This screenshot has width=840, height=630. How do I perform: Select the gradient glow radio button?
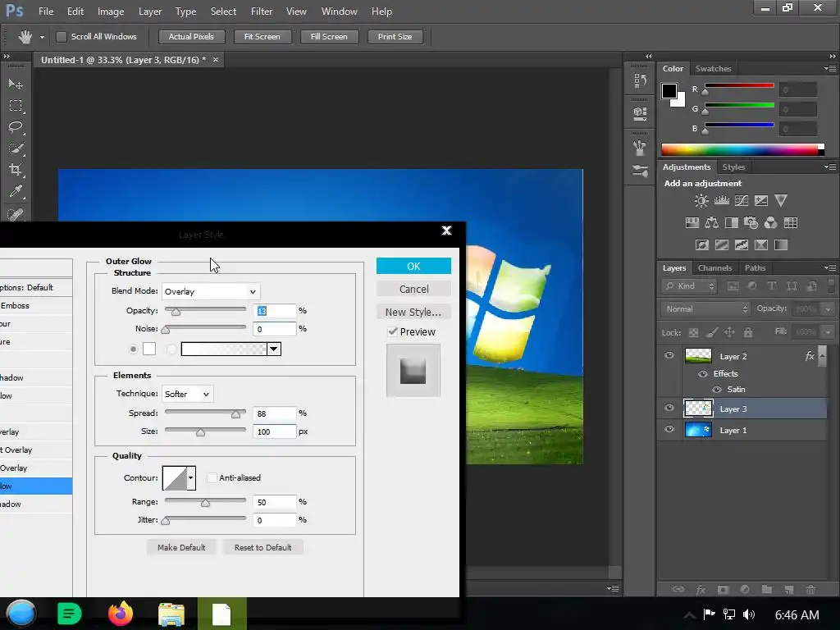click(172, 349)
